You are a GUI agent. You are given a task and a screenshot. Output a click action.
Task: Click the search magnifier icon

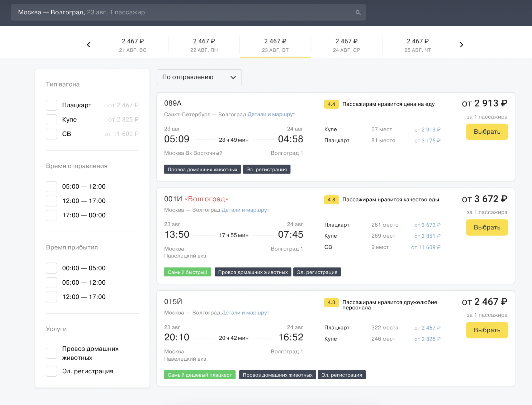(358, 12)
